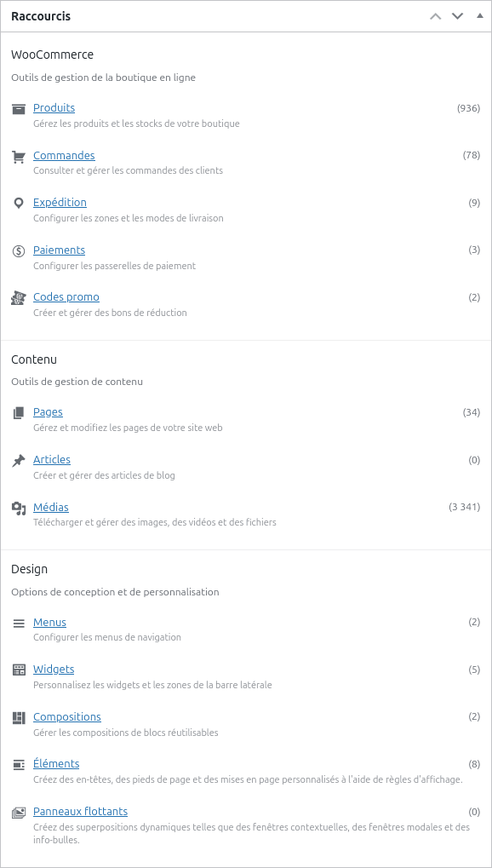This screenshot has height=868, width=492.
Task: Open the Compositions link
Action: tap(67, 716)
